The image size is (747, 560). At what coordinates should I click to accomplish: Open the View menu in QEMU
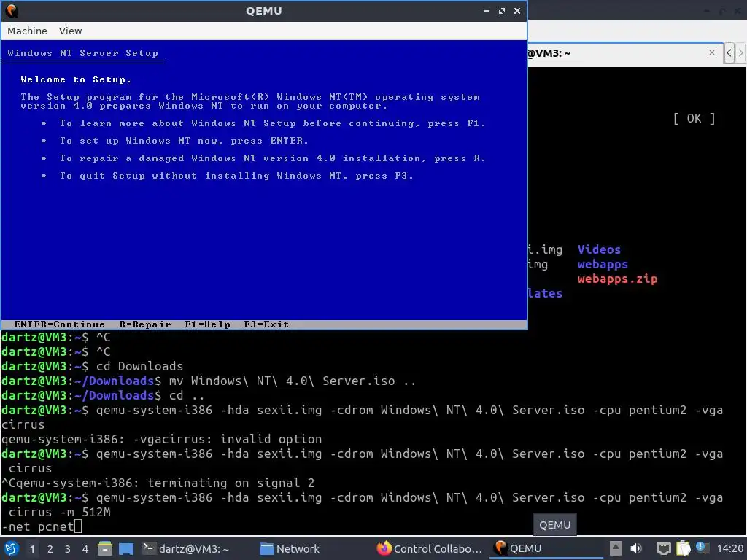[71, 31]
